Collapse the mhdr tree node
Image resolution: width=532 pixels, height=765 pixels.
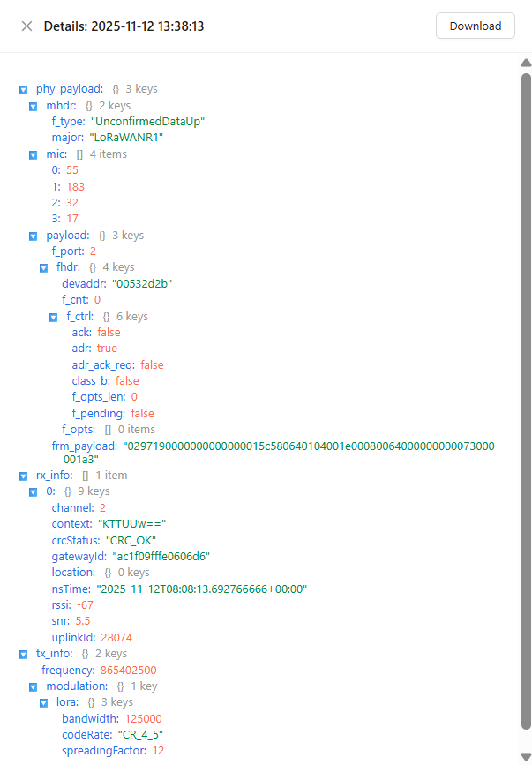click(x=33, y=106)
